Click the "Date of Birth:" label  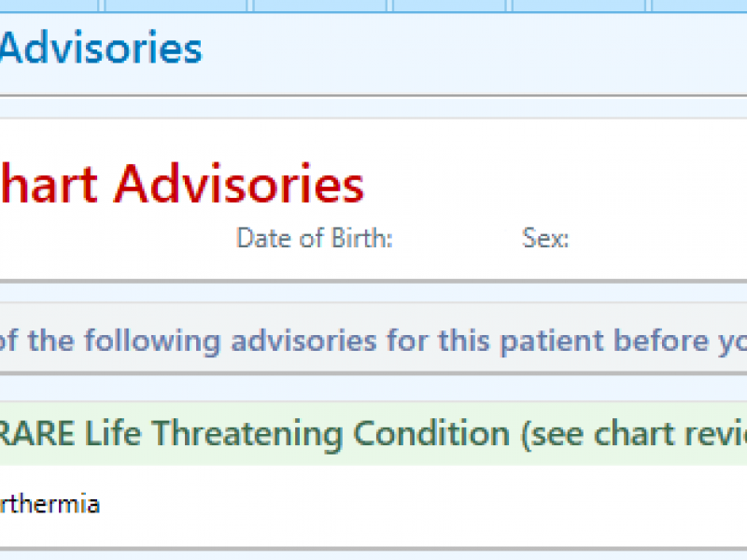tap(314, 238)
